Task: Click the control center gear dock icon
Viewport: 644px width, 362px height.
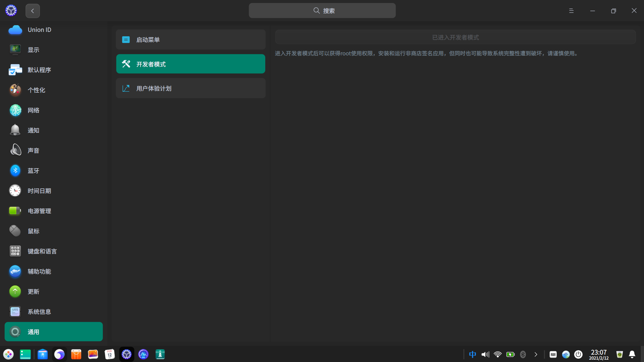Action: 127,354
